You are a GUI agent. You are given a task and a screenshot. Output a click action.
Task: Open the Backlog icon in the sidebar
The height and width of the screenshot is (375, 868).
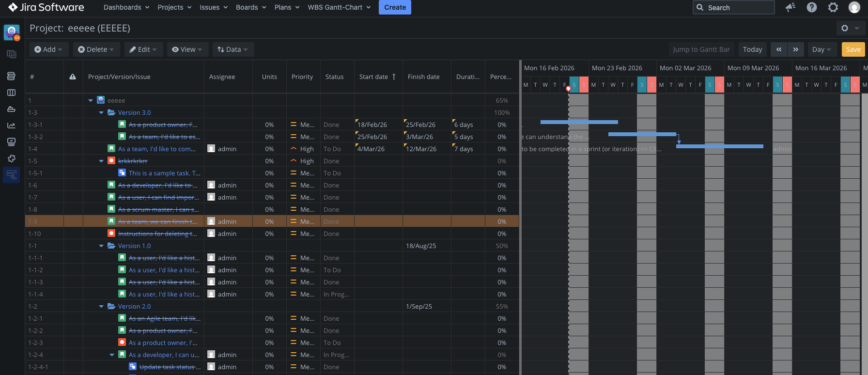click(x=11, y=76)
